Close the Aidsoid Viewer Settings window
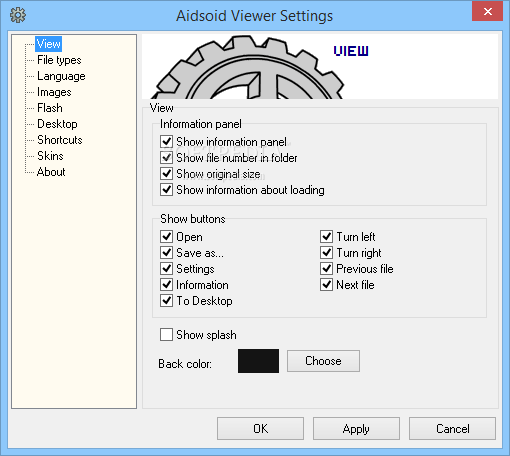 487,12
